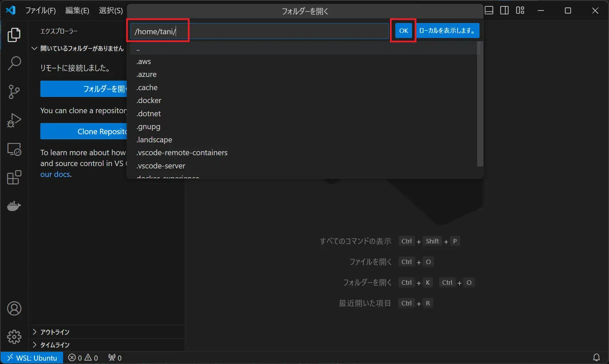Viewport: 609px width, 364px height.
Task: Open the Accounts icon
Action: [14, 308]
